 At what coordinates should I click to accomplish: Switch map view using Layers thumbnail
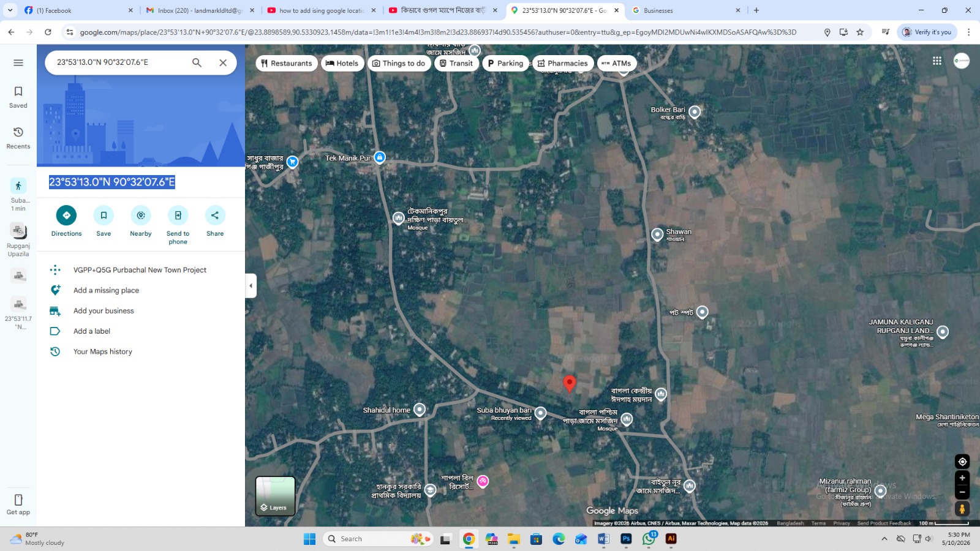coord(275,496)
